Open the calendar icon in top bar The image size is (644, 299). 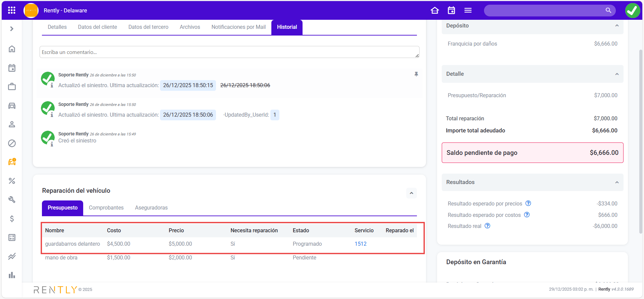tap(451, 10)
